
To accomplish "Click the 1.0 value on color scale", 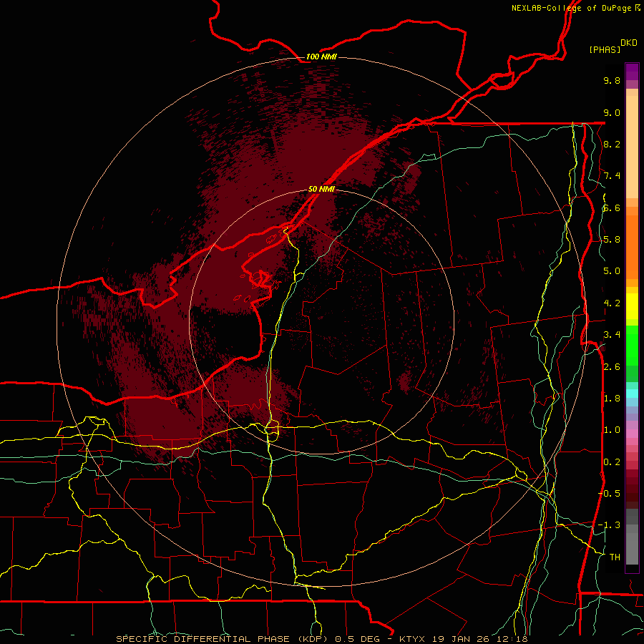I will (612, 430).
